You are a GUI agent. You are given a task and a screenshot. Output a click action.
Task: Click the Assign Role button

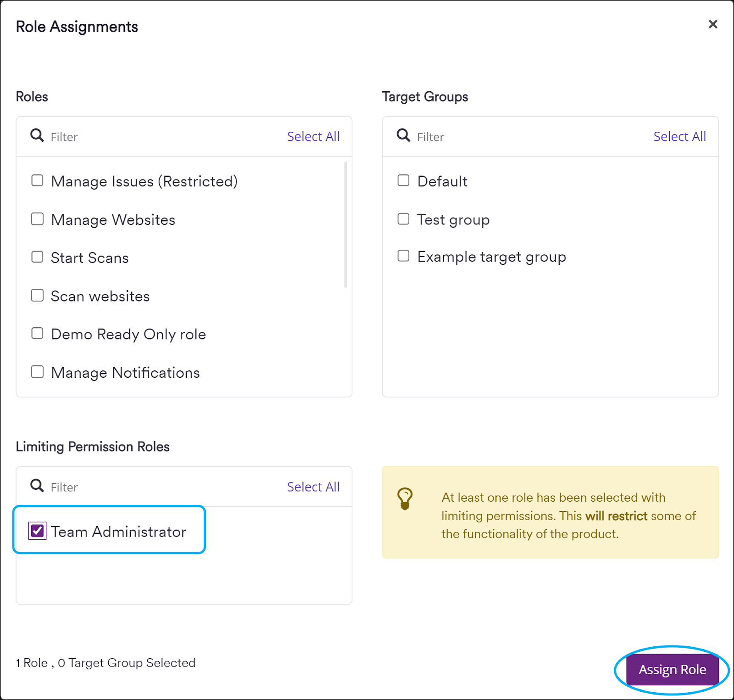point(673,669)
